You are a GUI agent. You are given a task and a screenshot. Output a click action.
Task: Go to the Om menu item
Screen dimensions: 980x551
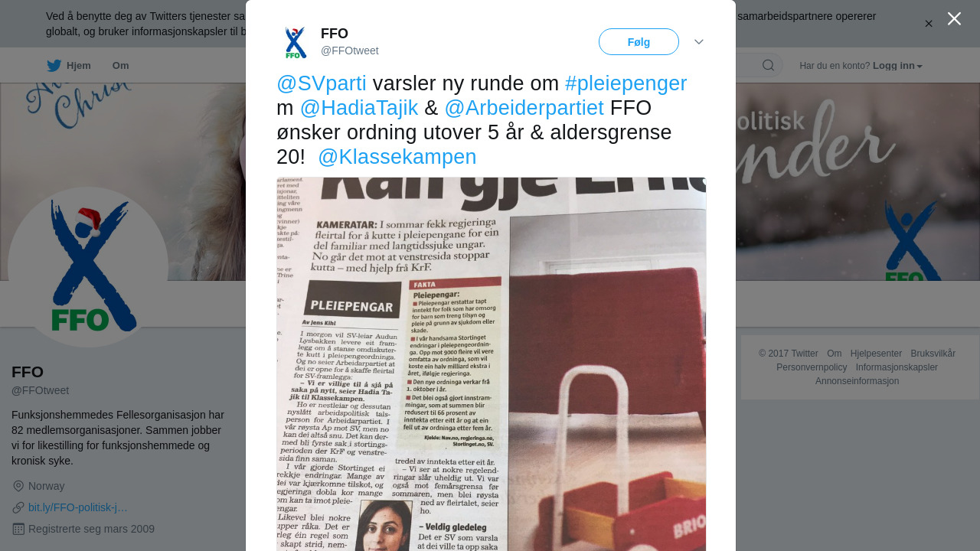121,66
